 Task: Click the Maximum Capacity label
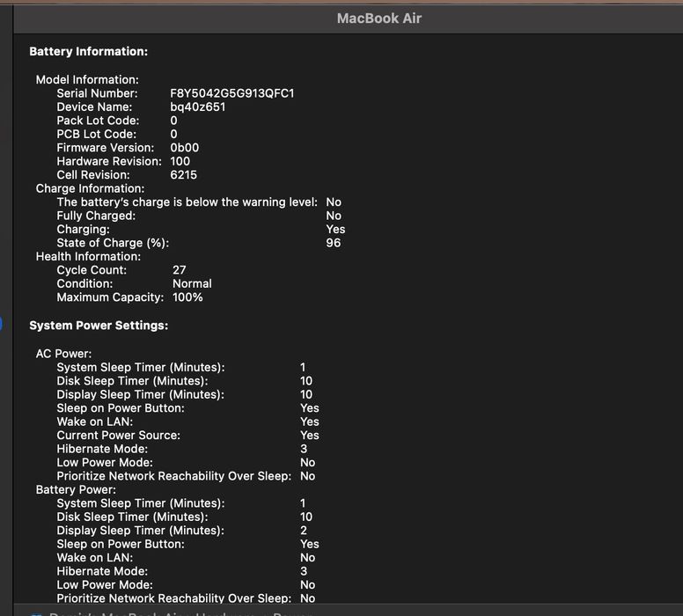[x=110, y=297]
